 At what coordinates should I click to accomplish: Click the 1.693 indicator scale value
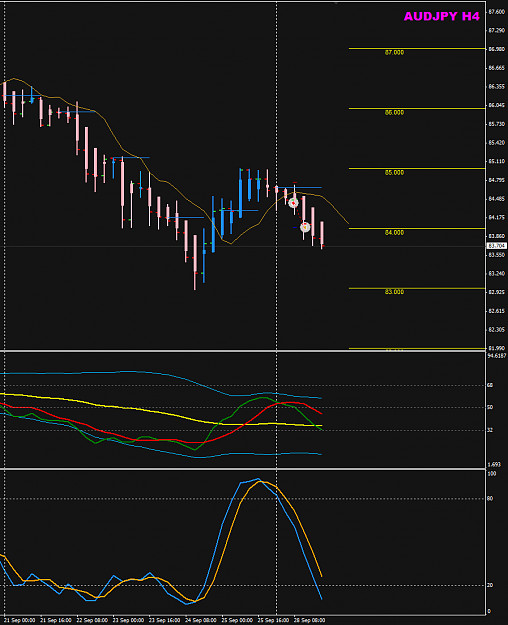494,465
